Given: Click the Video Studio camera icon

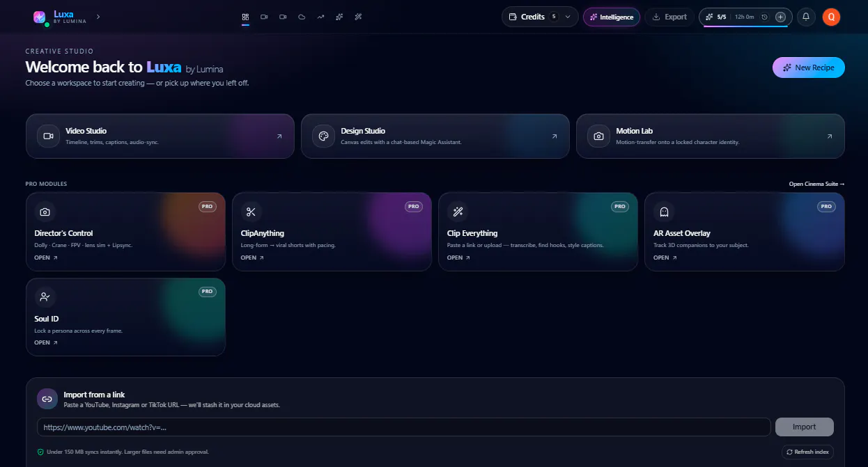Looking at the screenshot, I should tap(48, 136).
